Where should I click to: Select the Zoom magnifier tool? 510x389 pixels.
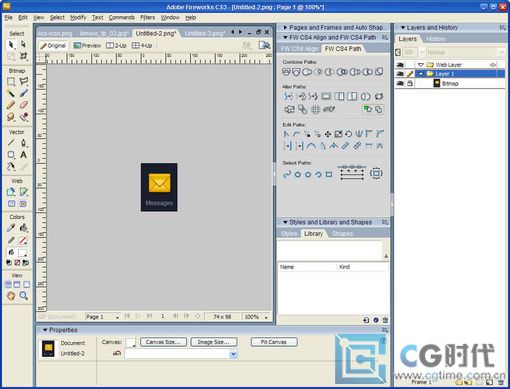[23, 295]
